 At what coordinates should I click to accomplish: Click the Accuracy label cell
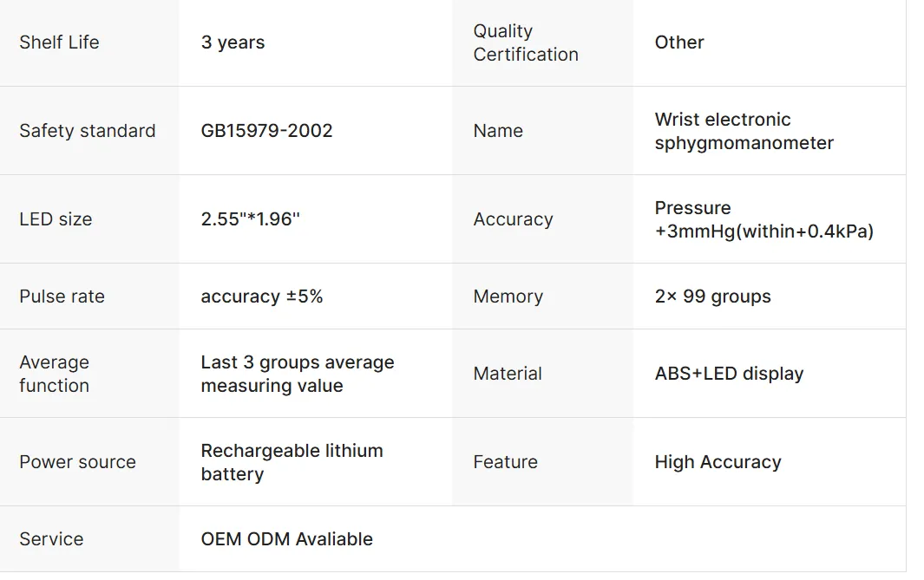(543, 219)
